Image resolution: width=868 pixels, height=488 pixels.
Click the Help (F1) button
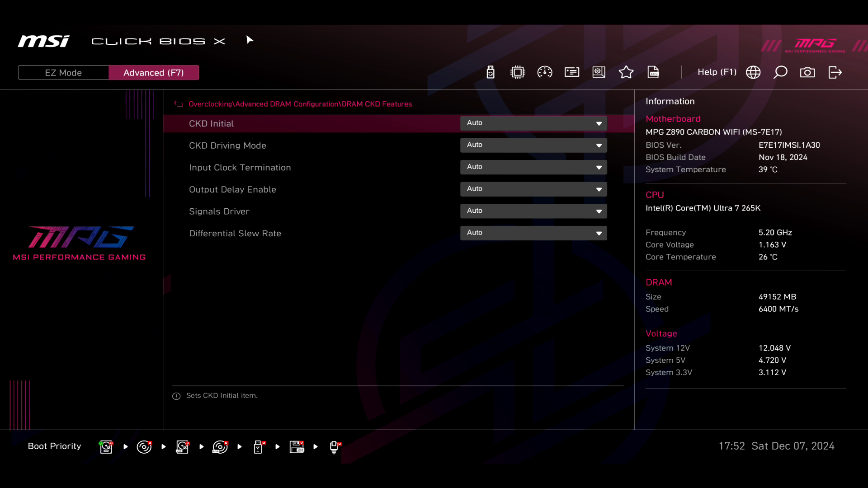717,72
